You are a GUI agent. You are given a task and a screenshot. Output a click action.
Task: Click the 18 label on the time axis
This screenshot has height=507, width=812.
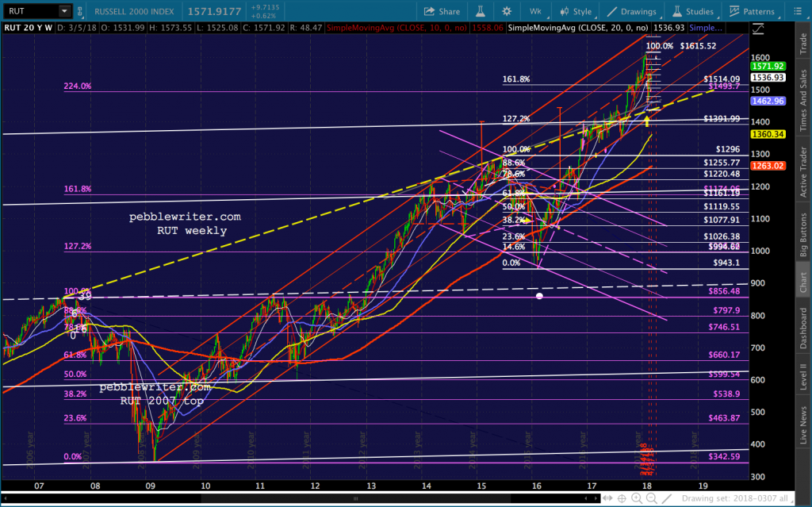pos(646,486)
